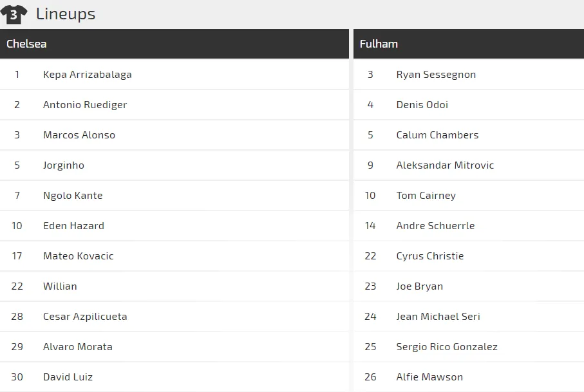The height and width of the screenshot is (392, 584).
Task: Select the Sergio Rico Gonzalez row
Action: click(x=469, y=346)
